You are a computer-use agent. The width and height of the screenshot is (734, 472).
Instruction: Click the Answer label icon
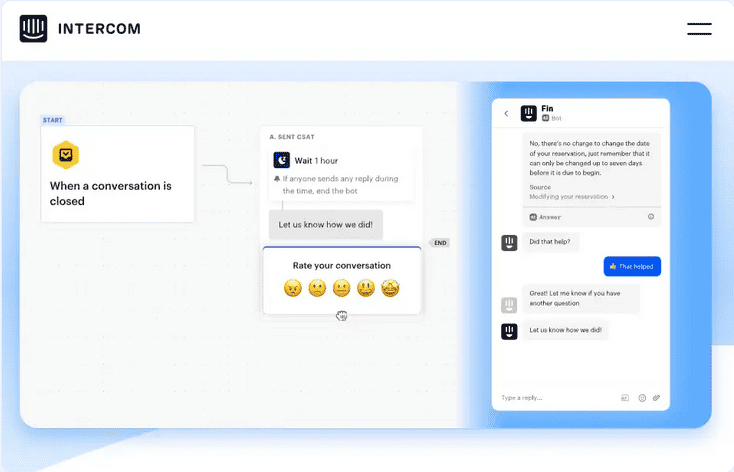(533, 217)
